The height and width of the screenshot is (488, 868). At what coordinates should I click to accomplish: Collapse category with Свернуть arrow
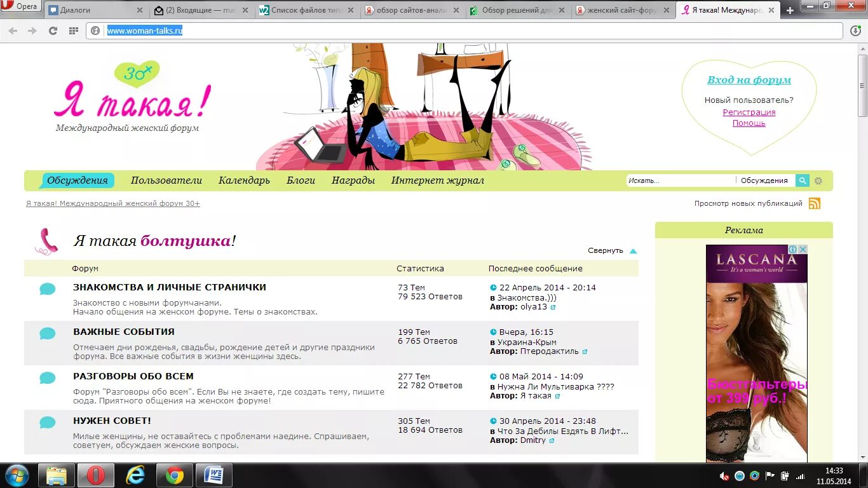pyautogui.click(x=633, y=251)
